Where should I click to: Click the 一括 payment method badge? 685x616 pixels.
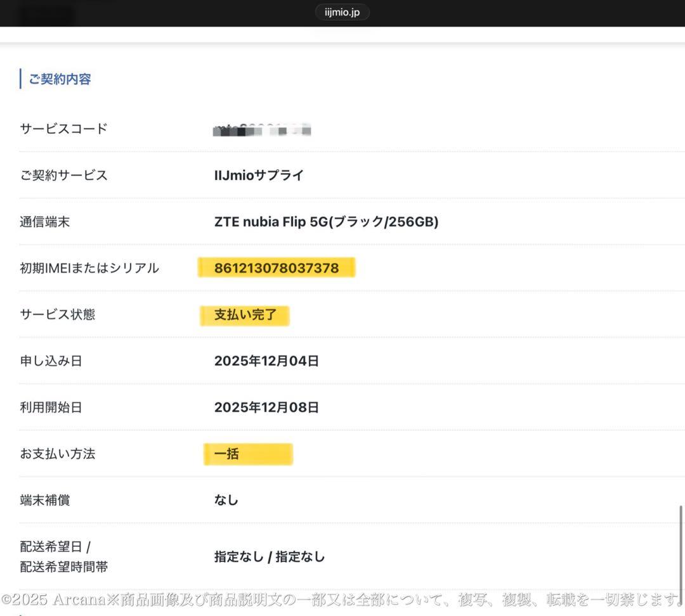pyautogui.click(x=247, y=453)
